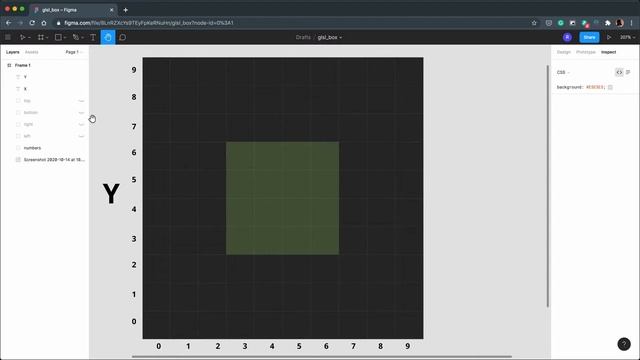Select the top layer row
Screen dimensions: 640x360
pos(44,101)
